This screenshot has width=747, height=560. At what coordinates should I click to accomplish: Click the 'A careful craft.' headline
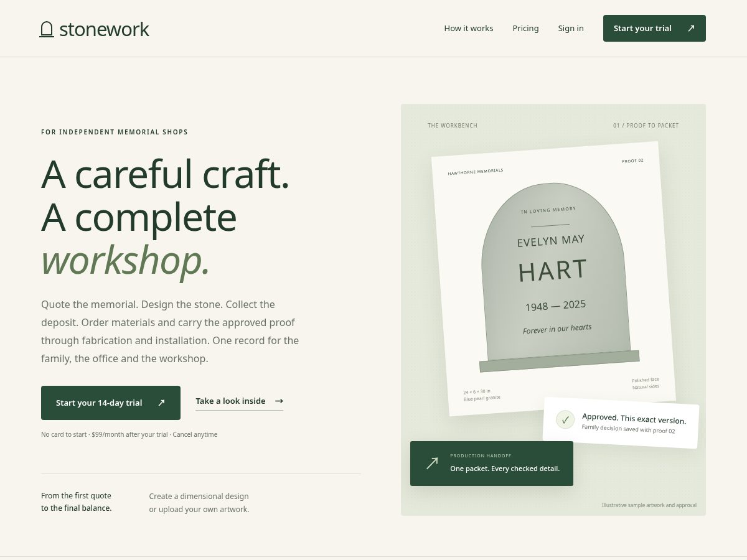[x=166, y=174]
